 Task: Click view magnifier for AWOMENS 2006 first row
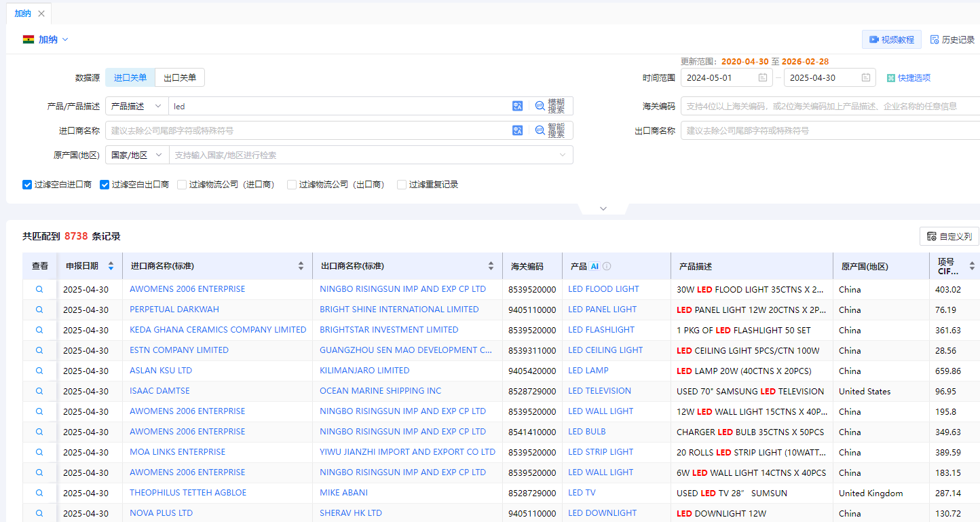(39, 289)
